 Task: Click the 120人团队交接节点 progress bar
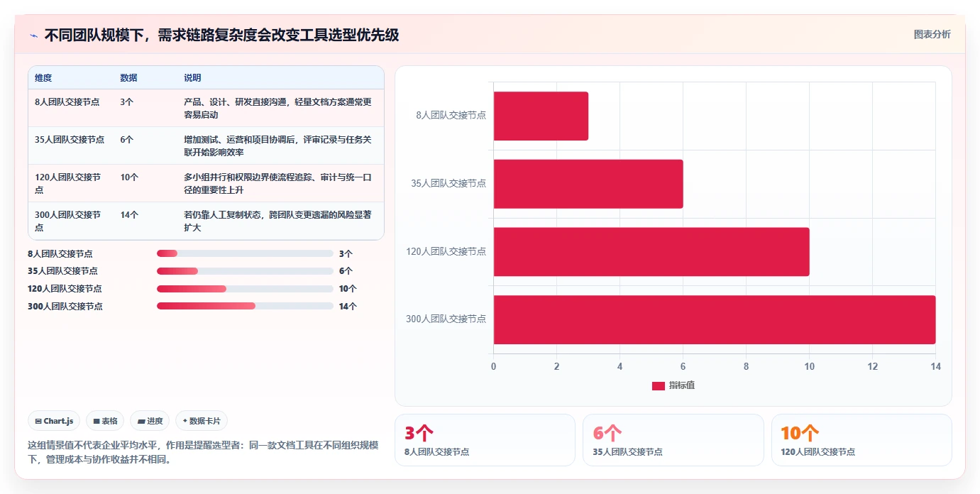[x=245, y=289]
